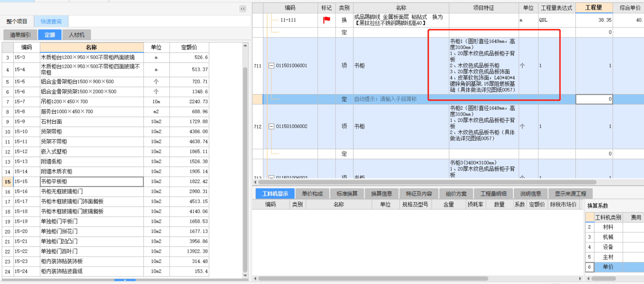Click 显示来源工程 button
Image resolution: width=644 pixels, height=284 pixels.
click(x=571, y=194)
